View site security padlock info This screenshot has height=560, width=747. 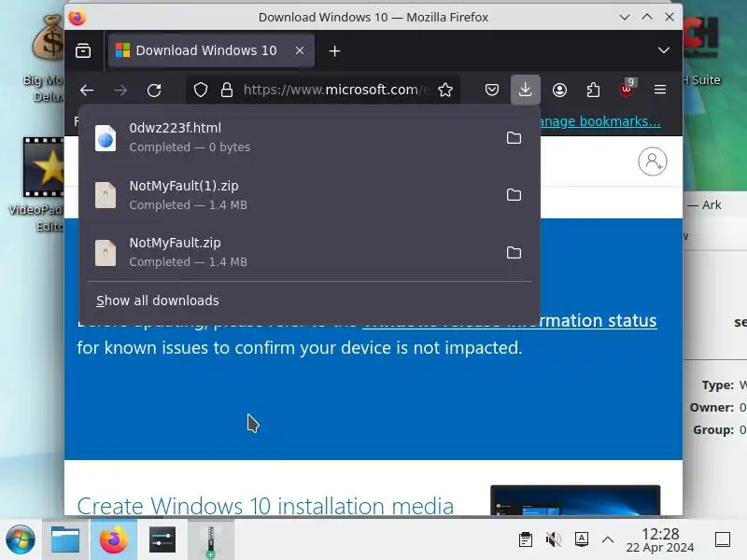click(x=227, y=90)
